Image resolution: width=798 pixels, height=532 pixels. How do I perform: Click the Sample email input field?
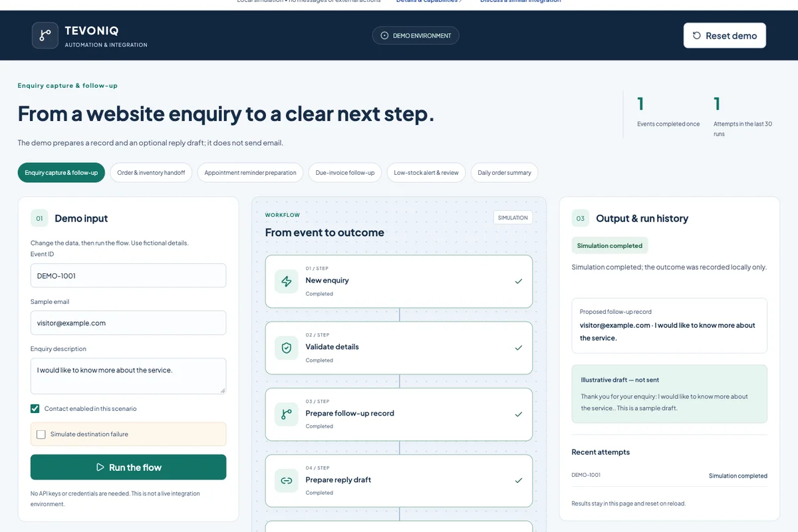pyautogui.click(x=128, y=323)
